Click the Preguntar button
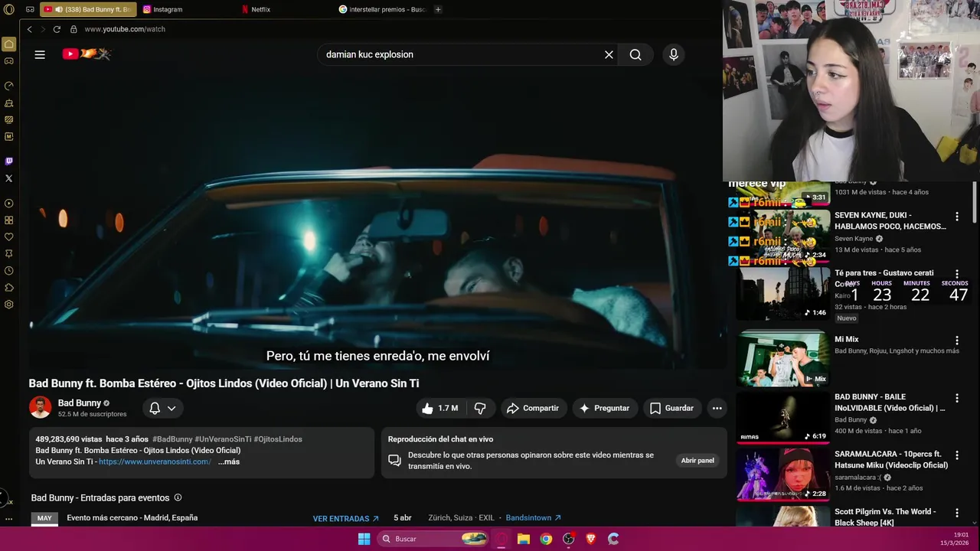This screenshot has width=980, height=551. pos(604,408)
